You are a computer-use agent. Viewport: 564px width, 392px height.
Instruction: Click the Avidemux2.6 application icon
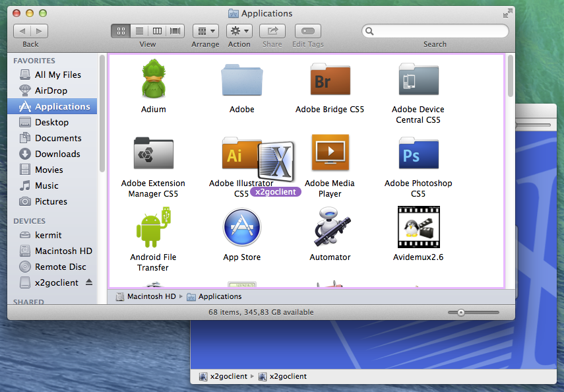418,228
